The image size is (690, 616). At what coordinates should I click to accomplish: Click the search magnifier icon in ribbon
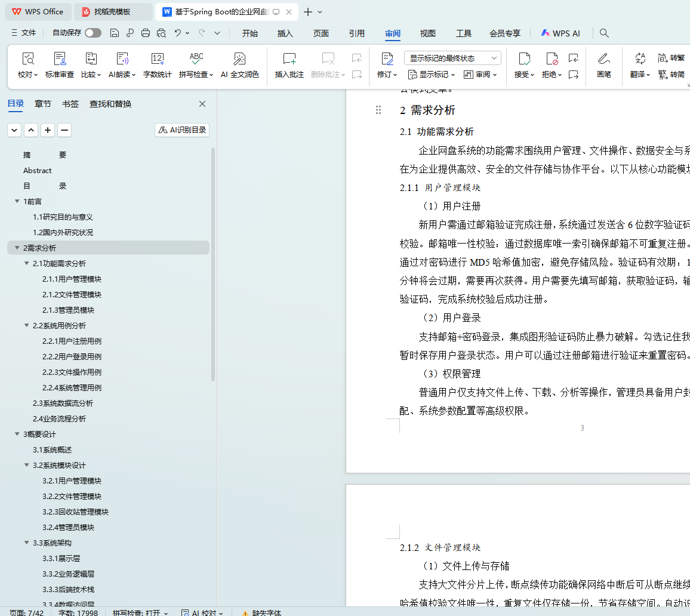pyautogui.click(x=604, y=33)
